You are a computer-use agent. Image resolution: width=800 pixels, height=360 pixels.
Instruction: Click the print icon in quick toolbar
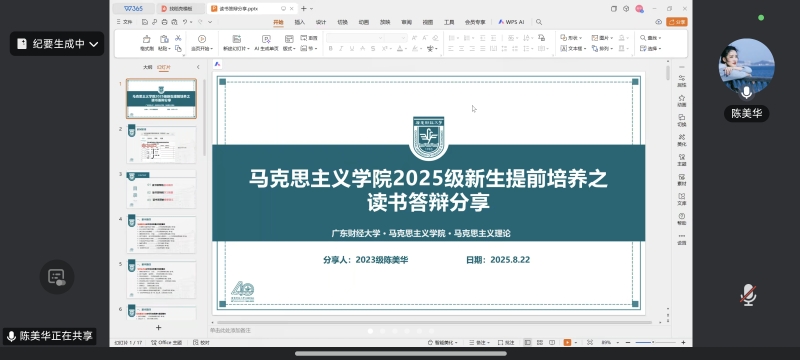pos(164,22)
